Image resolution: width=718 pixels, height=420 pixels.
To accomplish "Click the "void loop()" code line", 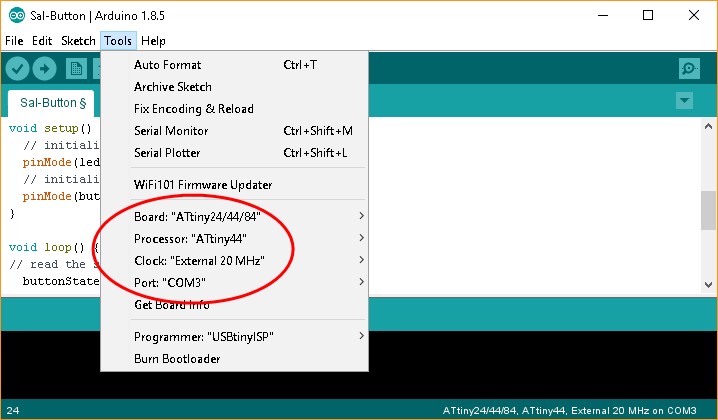I will (54, 247).
